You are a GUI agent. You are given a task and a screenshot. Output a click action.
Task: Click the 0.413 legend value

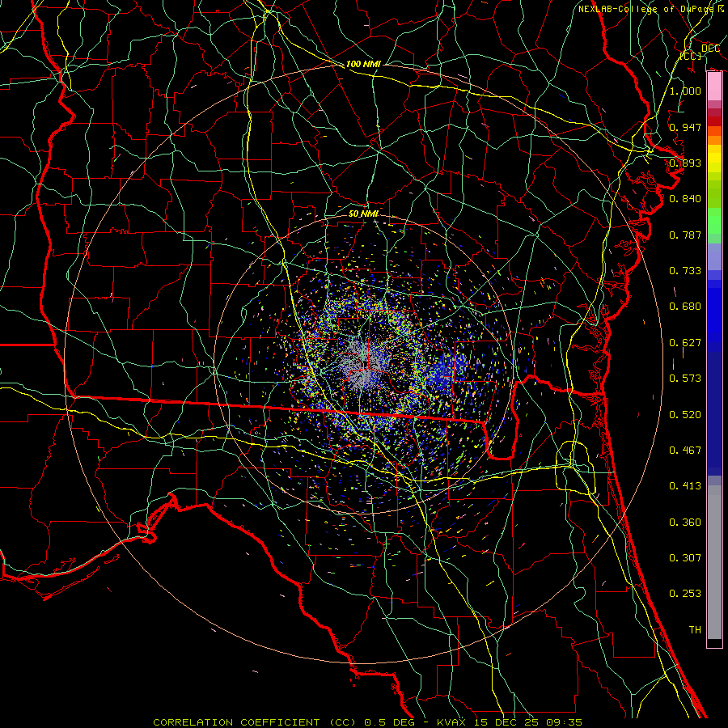coord(685,486)
